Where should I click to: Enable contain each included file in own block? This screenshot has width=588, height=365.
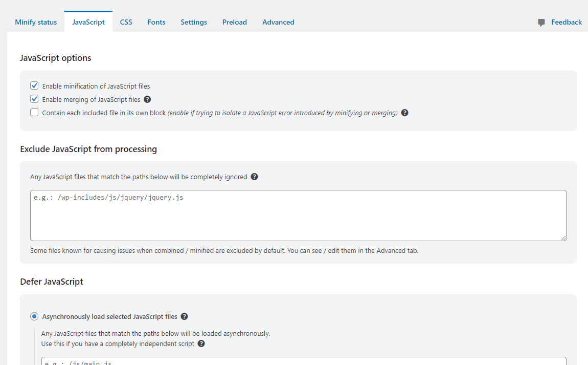(34, 113)
